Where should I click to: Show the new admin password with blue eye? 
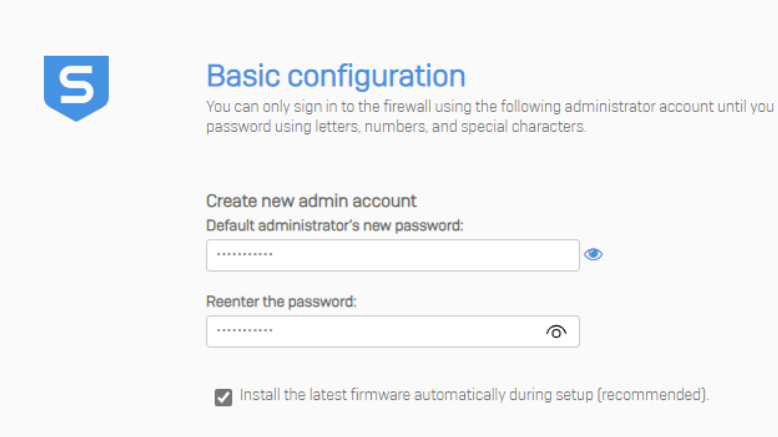(x=593, y=254)
